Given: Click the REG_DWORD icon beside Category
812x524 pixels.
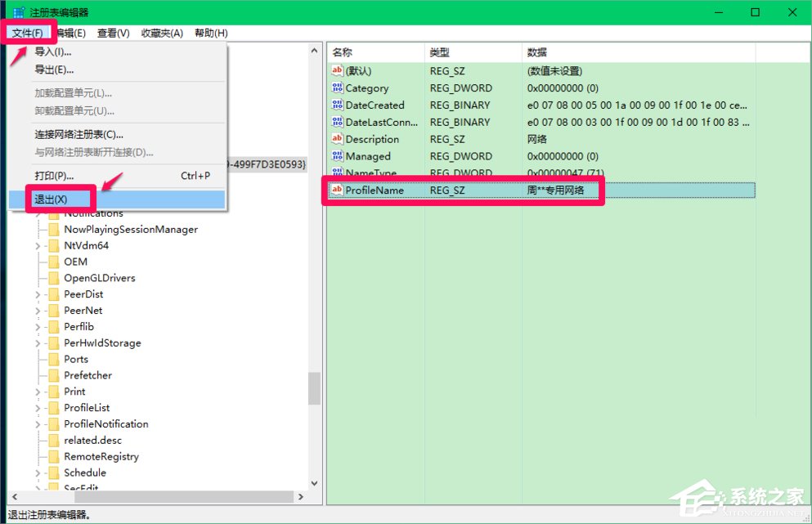Looking at the screenshot, I should pos(337,88).
